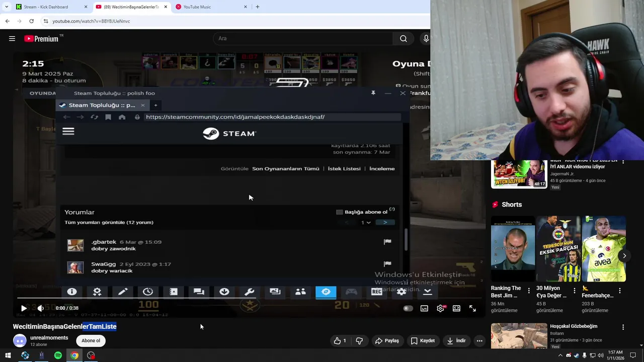644x362 pixels.
Task: Save video with Kaydet button
Action: [423, 341]
